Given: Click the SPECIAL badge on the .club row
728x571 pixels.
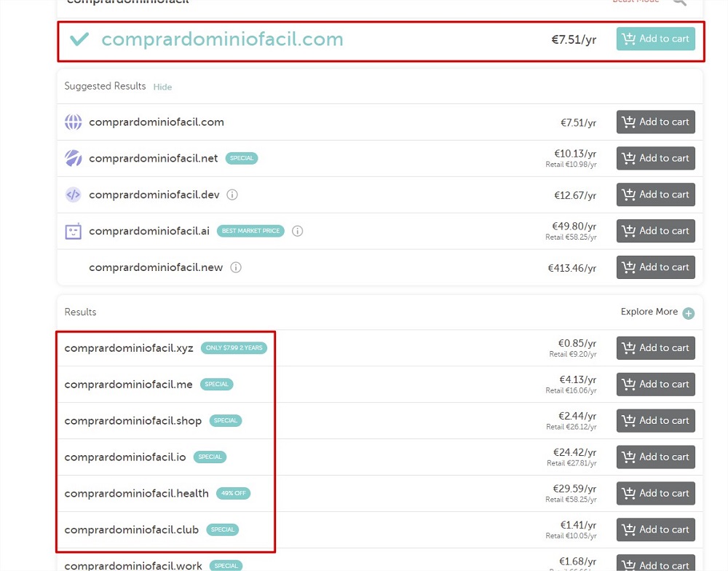Looking at the screenshot, I should coord(222,529).
